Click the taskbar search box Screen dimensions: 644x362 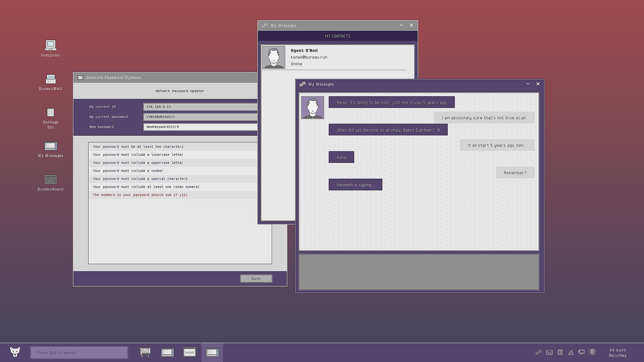point(79,353)
